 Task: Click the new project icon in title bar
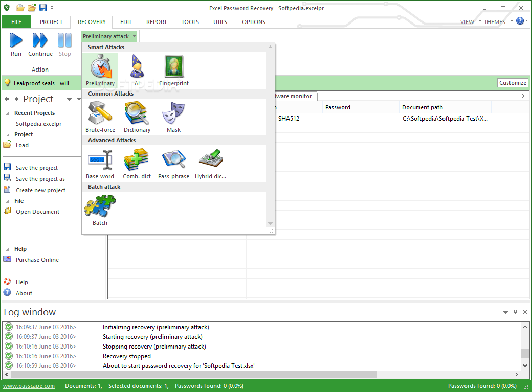20,8
